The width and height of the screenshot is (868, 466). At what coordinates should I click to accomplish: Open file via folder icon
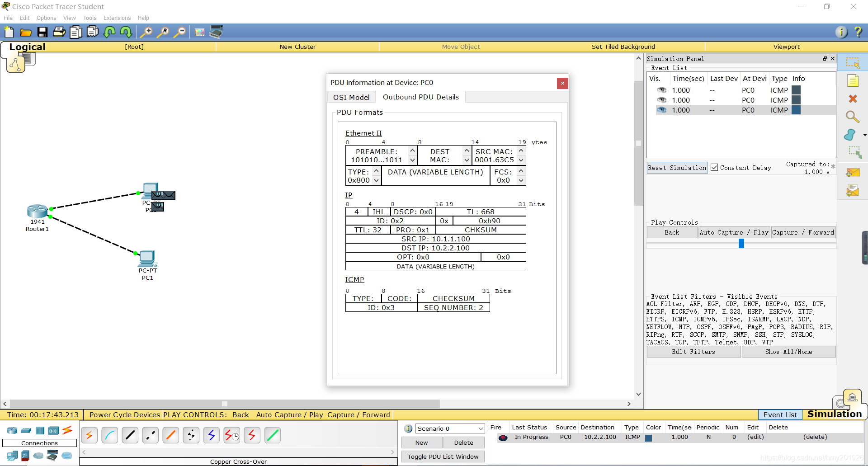point(26,32)
